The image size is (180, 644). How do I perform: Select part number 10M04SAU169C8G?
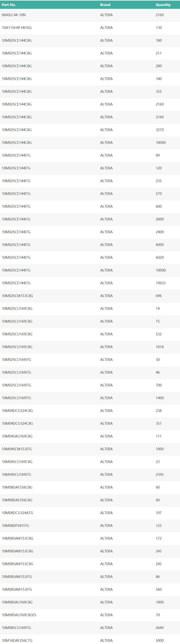[17, 436]
